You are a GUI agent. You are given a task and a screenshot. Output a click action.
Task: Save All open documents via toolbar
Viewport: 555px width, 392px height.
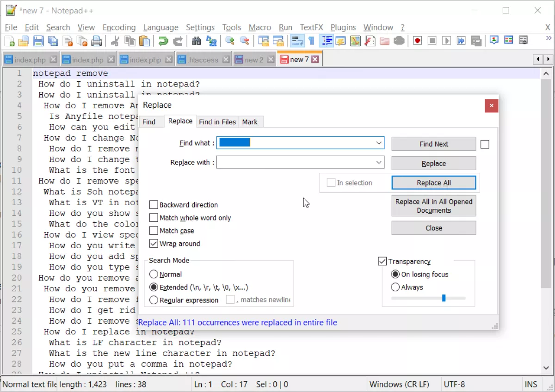coord(53,41)
